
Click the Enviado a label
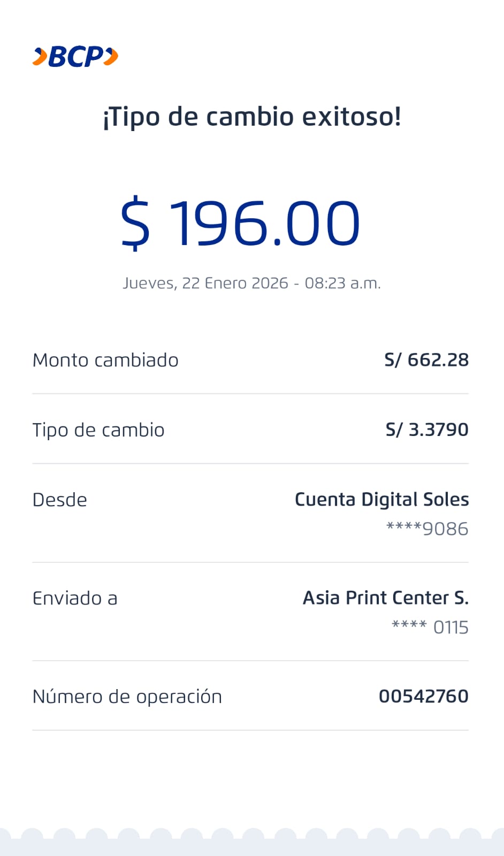[75, 598]
